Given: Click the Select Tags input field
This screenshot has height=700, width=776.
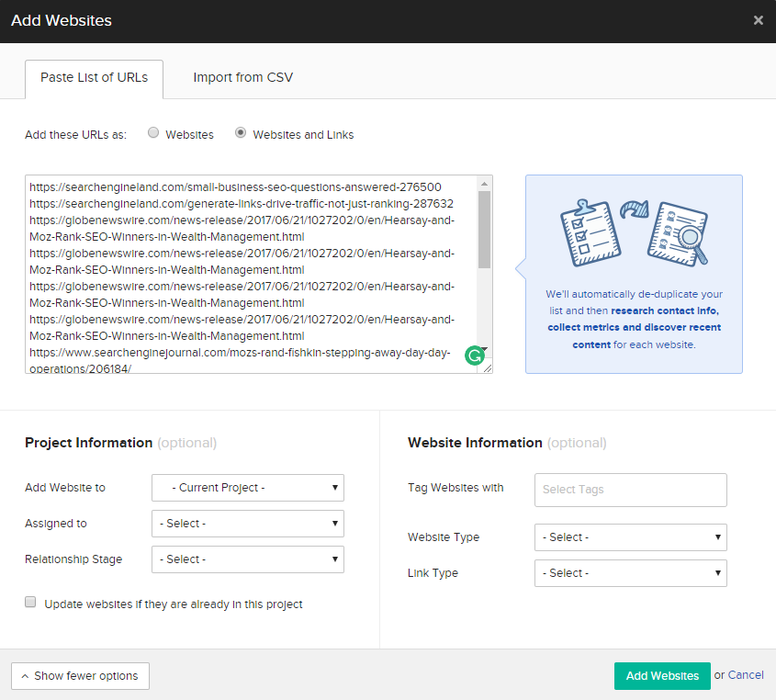Looking at the screenshot, I should (x=630, y=490).
